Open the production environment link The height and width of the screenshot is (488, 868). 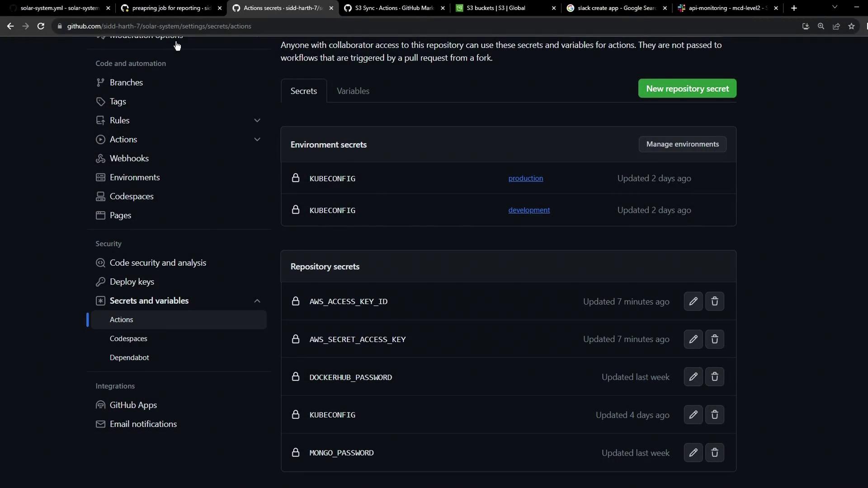(525, 178)
